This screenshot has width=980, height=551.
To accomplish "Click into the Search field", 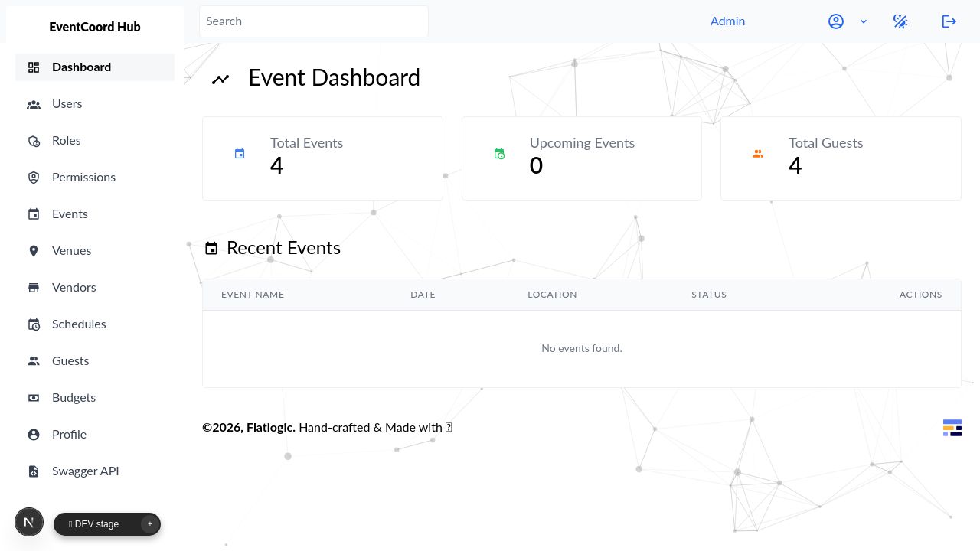I will (314, 21).
